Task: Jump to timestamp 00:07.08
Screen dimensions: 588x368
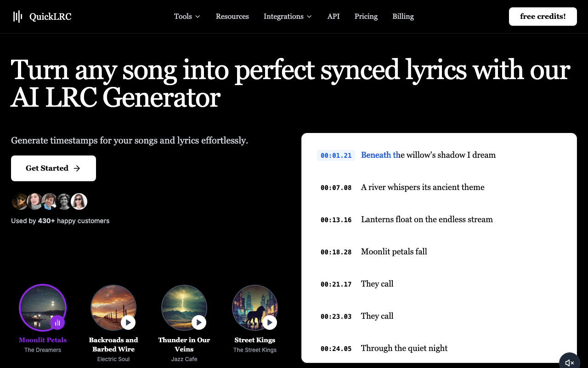Action: 336,188
